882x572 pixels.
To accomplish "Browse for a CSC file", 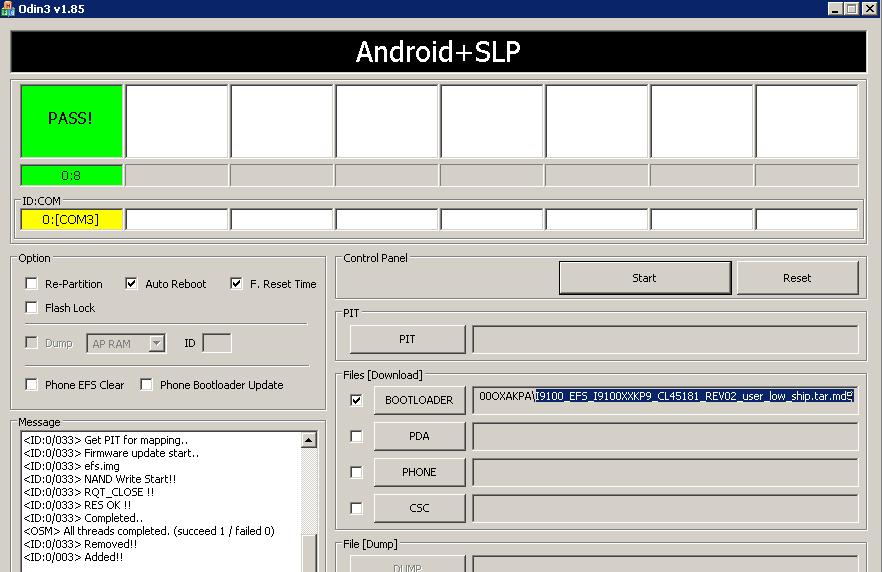I will [x=419, y=508].
